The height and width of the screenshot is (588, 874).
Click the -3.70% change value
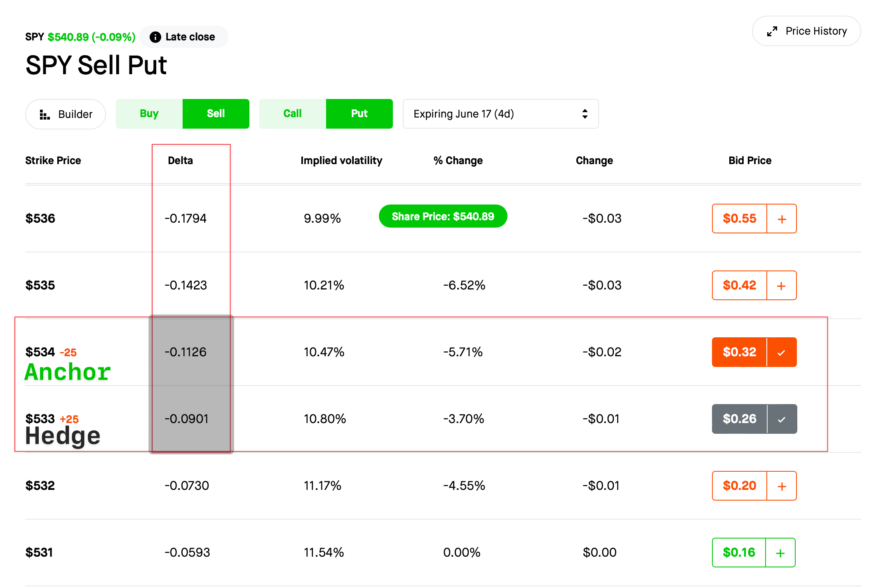point(464,419)
